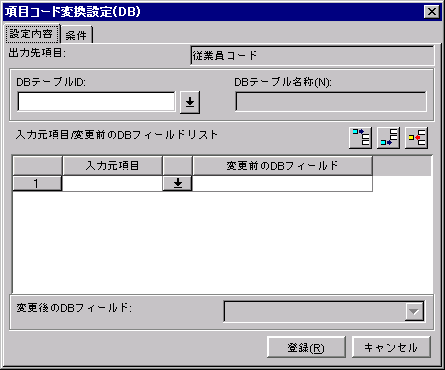This screenshot has height=370, width=445.
Task: Click the add-row-below icon button
Action: (x=388, y=137)
